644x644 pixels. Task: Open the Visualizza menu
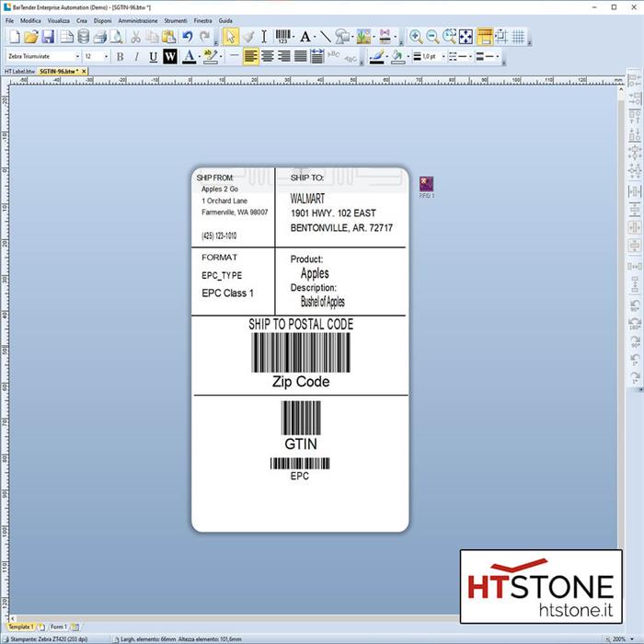click(x=58, y=20)
